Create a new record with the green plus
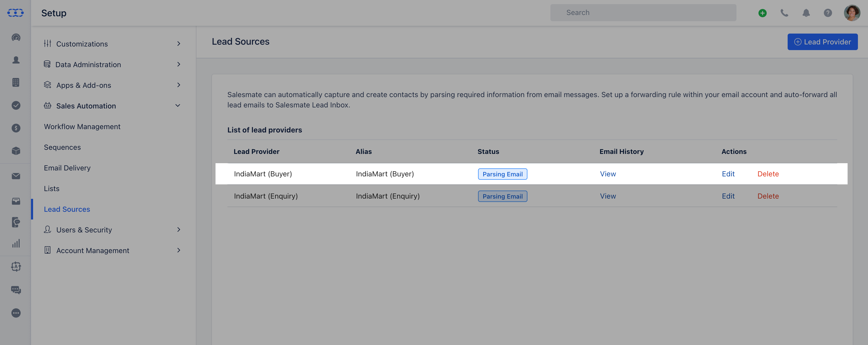The image size is (868, 345). (x=762, y=13)
